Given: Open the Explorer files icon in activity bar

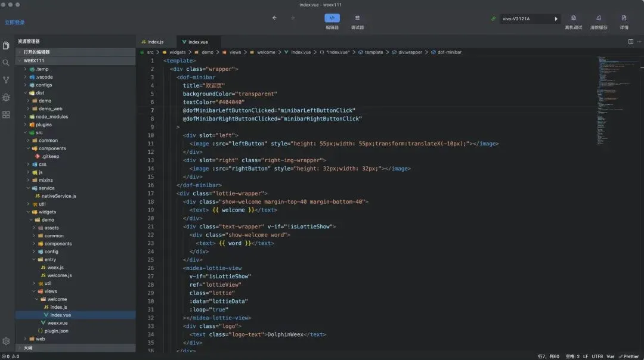Looking at the screenshot, I should pyautogui.click(x=6, y=45).
